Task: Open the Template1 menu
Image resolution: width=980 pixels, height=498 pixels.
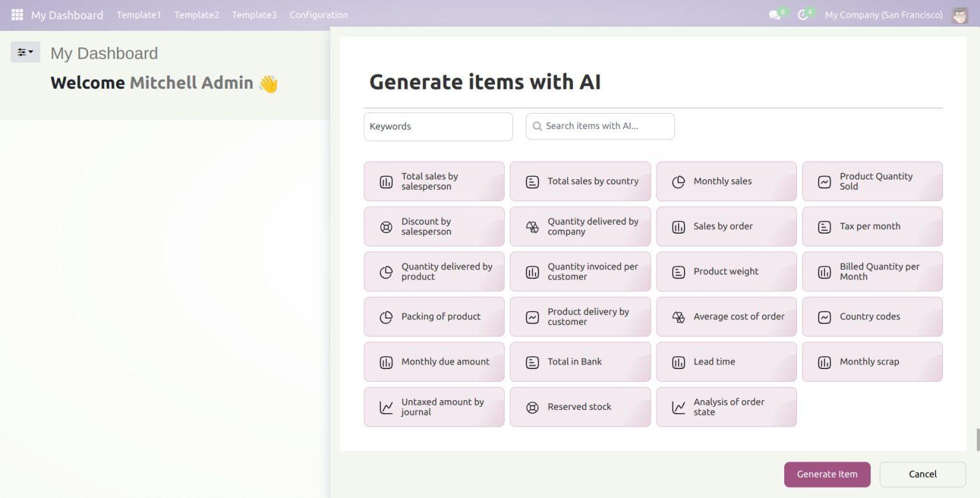Action: pyautogui.click(x=138, y=15)
